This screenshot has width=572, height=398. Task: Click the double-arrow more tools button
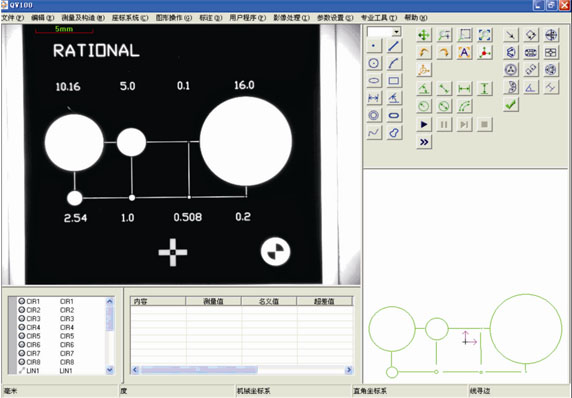(x=424, y=142)
